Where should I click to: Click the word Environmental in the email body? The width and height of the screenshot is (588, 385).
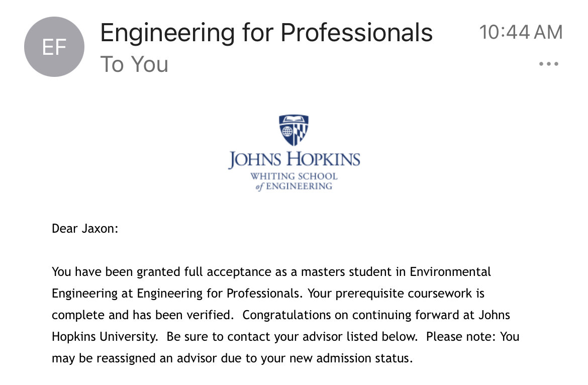[450, 272]
